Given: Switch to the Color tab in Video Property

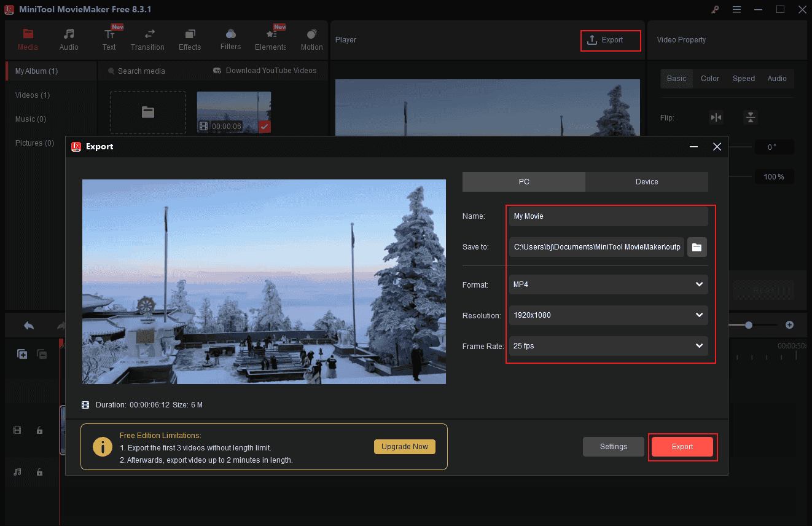Looking at the screenshot, I should click(x=709, y=78).
